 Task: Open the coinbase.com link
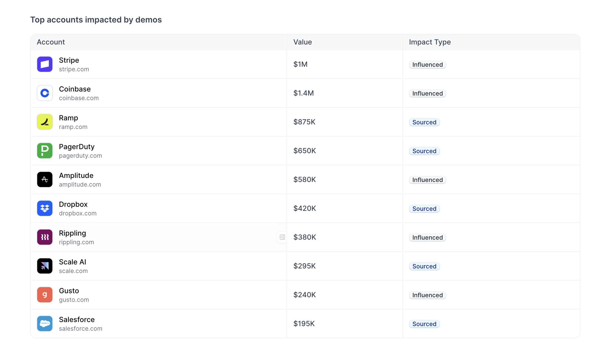coord(79,98)
